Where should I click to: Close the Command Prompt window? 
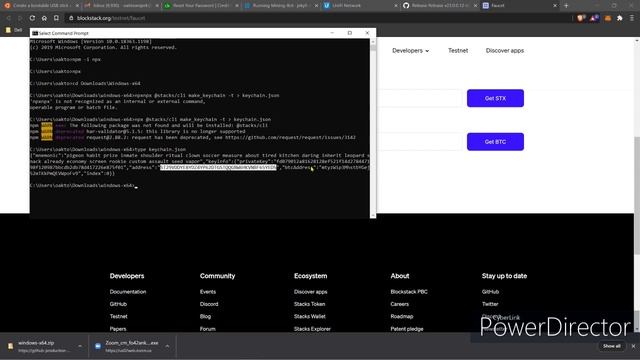367,33
